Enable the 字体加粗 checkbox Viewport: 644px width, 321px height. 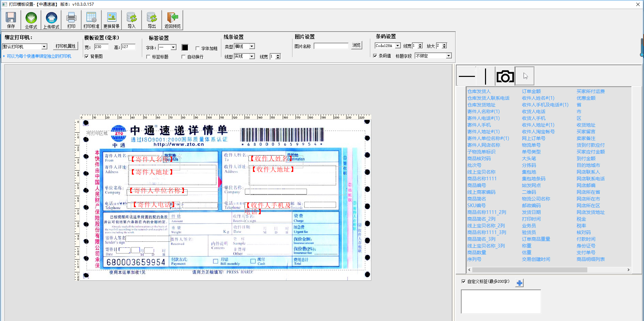pyautogui.click(x=198, y=48)
